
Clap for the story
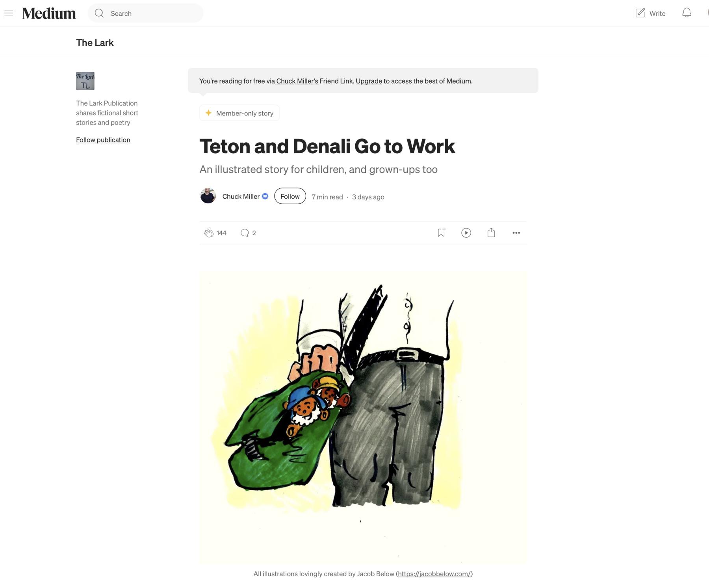tap(209, 233)
